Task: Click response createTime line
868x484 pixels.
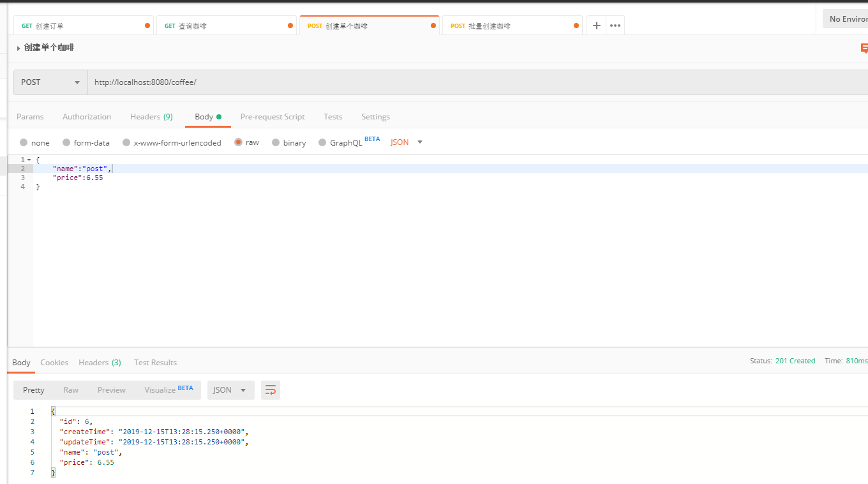Action: [x=153, y=432]
